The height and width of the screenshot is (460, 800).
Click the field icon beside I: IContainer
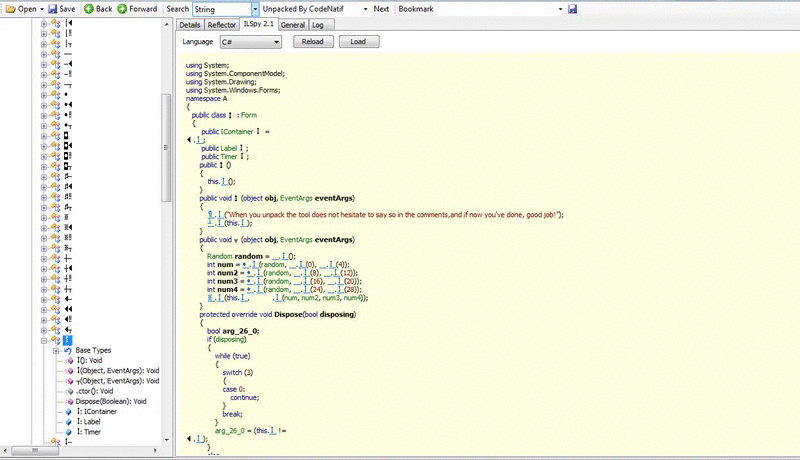pyautogui.click(x=68, y=412)
